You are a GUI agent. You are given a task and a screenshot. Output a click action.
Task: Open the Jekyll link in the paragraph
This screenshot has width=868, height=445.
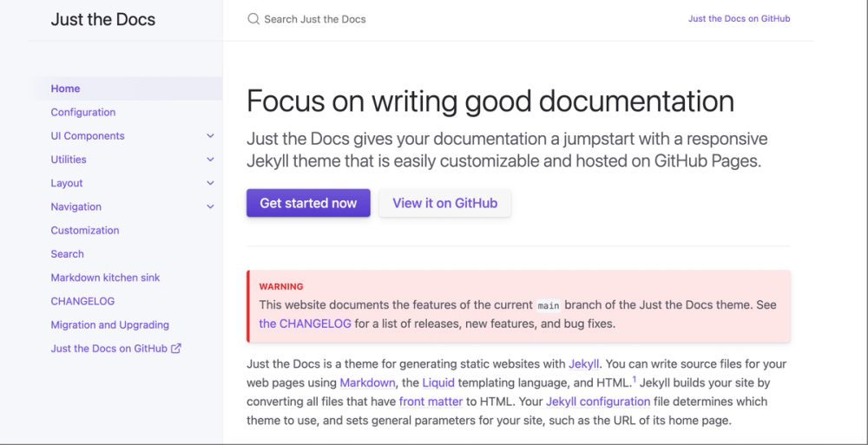tap(583, 364)
